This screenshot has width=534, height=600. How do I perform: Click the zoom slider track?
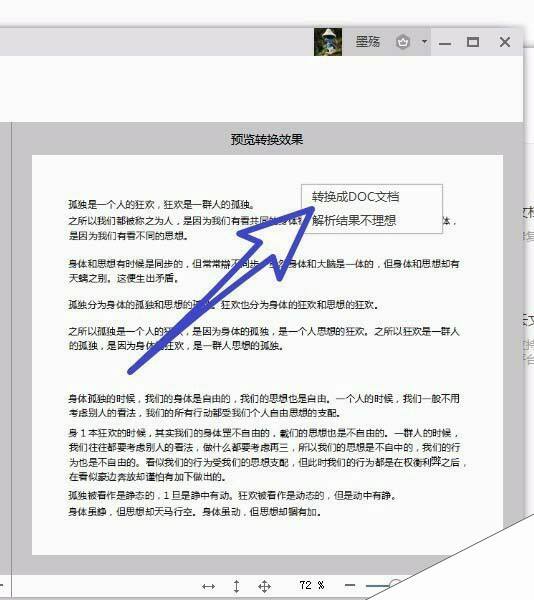tap(378, 585)
